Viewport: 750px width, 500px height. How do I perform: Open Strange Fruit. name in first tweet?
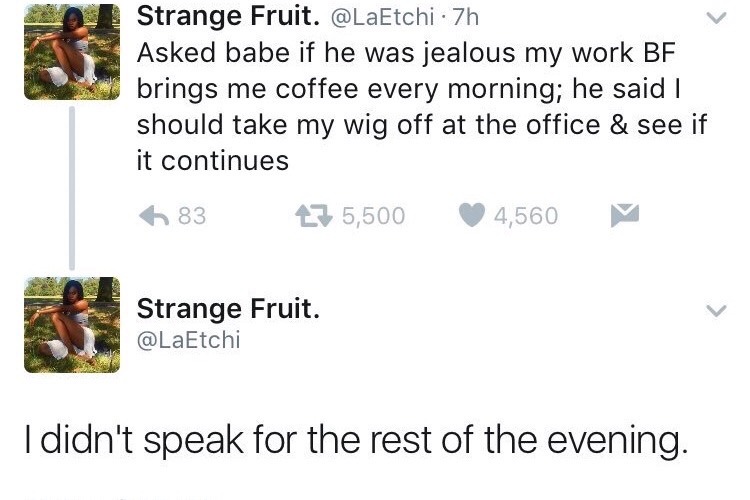click(x=228, y=16)
